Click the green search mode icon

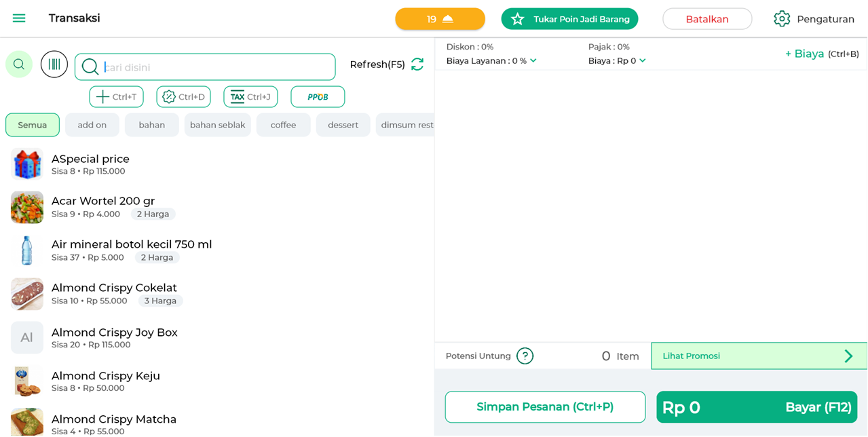(19, 64)
